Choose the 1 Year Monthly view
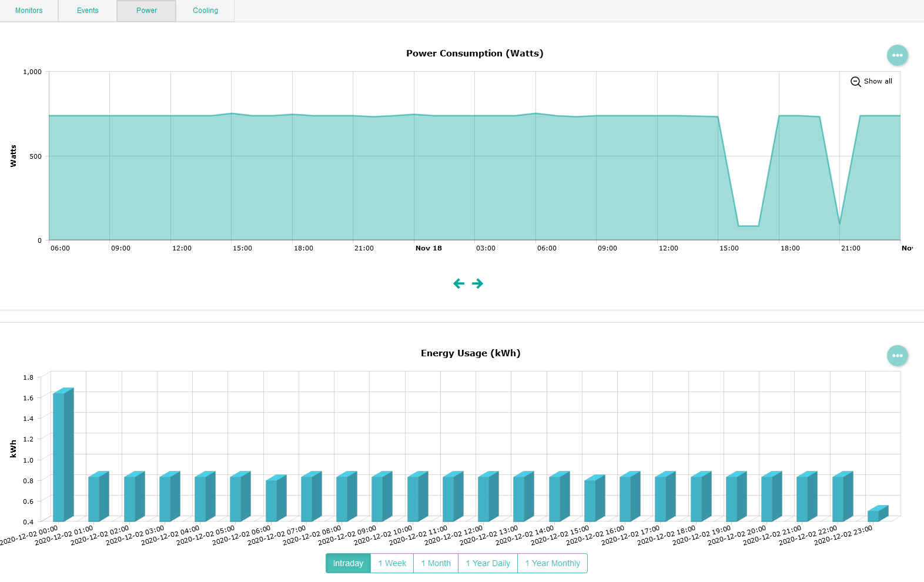 [x=553, y=563]
